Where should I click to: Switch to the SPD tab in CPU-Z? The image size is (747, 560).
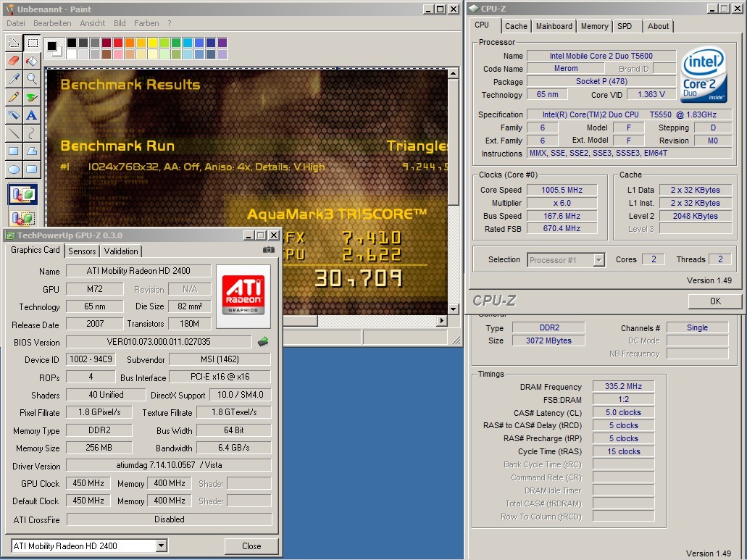click(625, 26)
